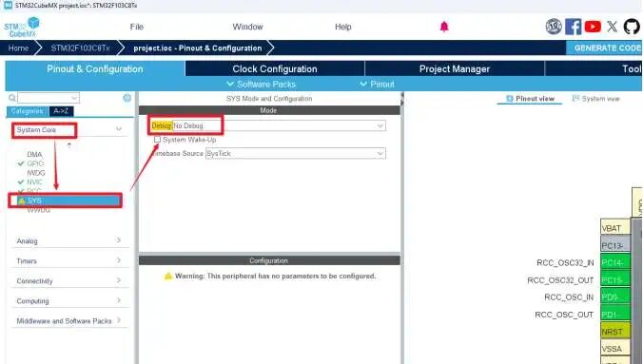This screenshot has height=364, width=643.
Task: Open the Software Packs dropdown
Action: [x=262, y=84]
